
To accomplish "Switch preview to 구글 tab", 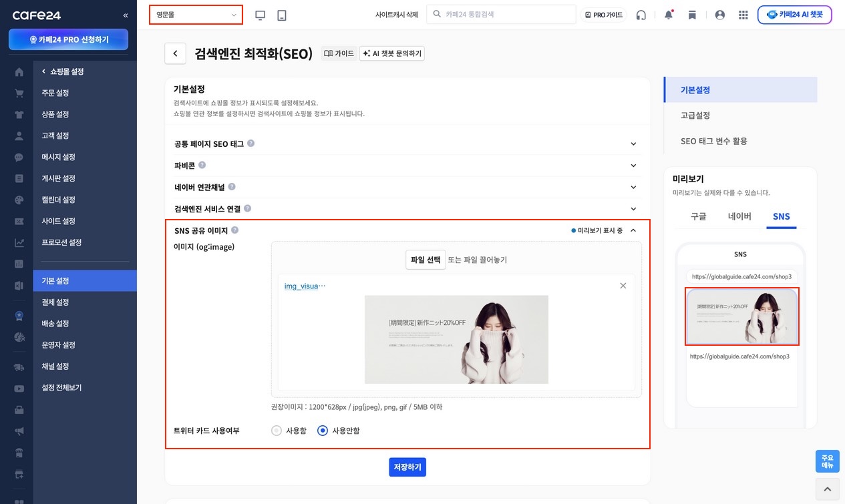I will [698, 216].
